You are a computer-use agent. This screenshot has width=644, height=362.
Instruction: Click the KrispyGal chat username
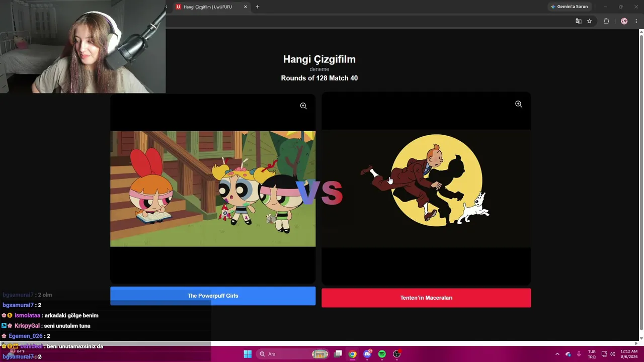tap(27, 326)
